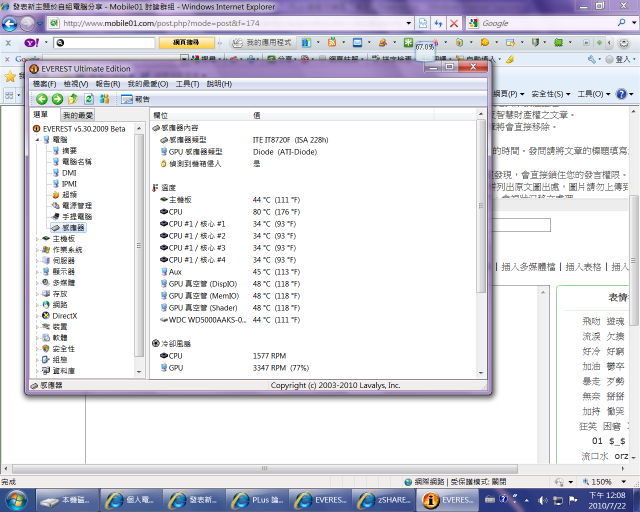Click IE favorites star icon
The image size is (640, 512).
(10, 76)
